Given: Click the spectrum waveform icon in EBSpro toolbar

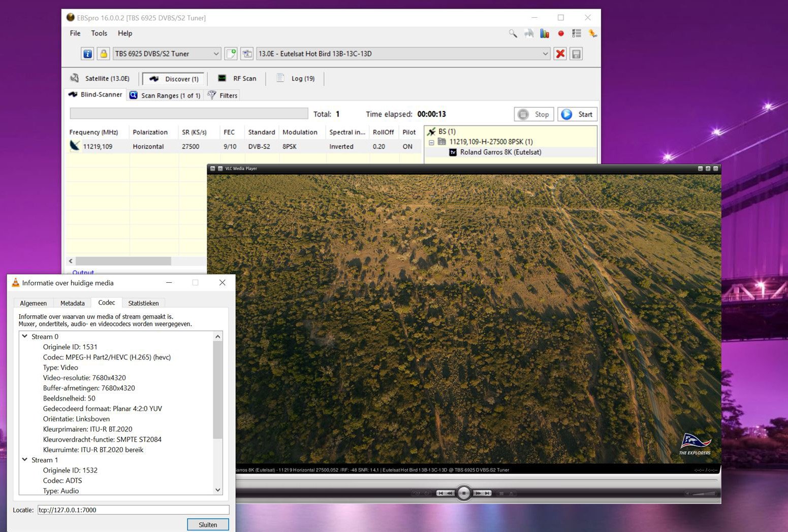Looking at the screenshot, I should pyautogui.click(x=529, y=34).
